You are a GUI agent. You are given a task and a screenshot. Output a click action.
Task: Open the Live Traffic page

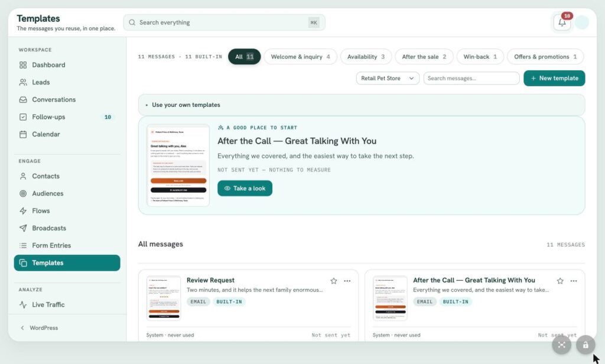click(67, 304)
